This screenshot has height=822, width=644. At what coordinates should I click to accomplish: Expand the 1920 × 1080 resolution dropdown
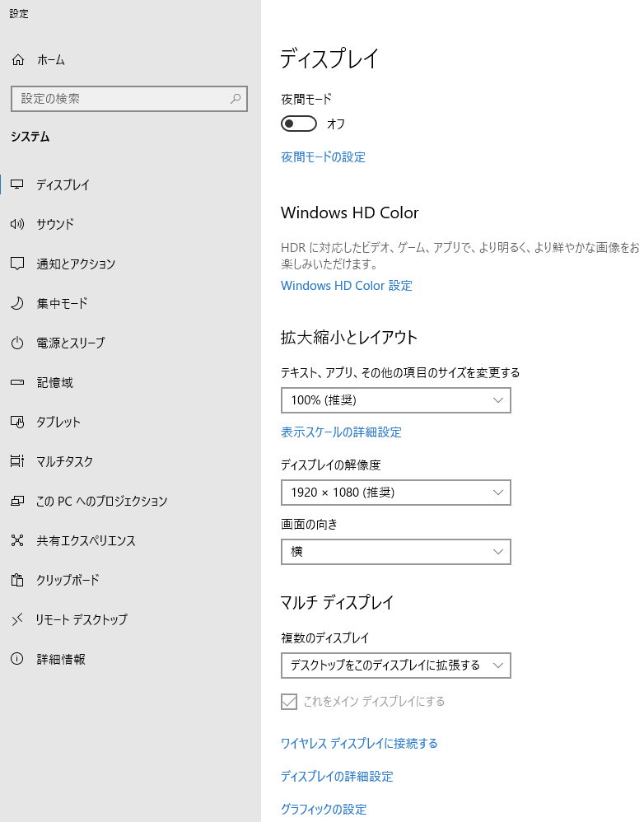point(395,493)
